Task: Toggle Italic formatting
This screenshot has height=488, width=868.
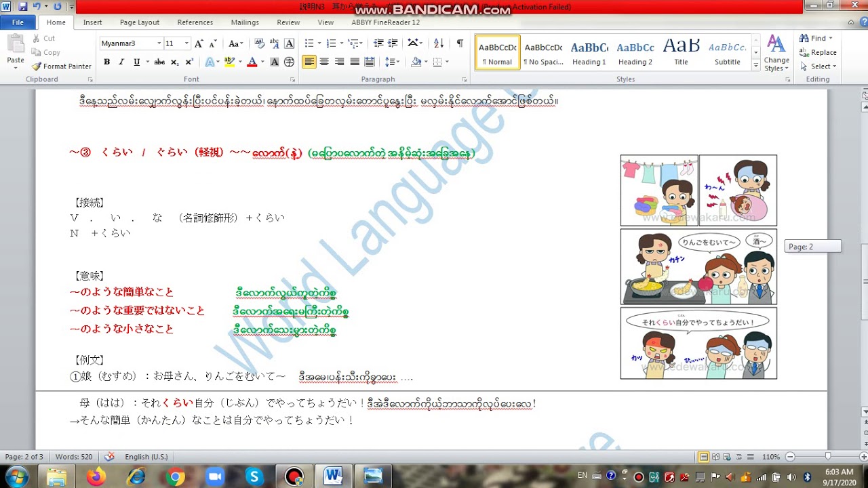Action: tap(121, 62)
